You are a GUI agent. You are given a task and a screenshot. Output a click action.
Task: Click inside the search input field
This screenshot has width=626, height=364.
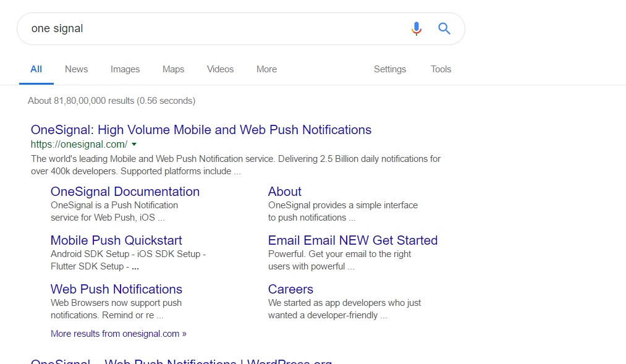185,28
